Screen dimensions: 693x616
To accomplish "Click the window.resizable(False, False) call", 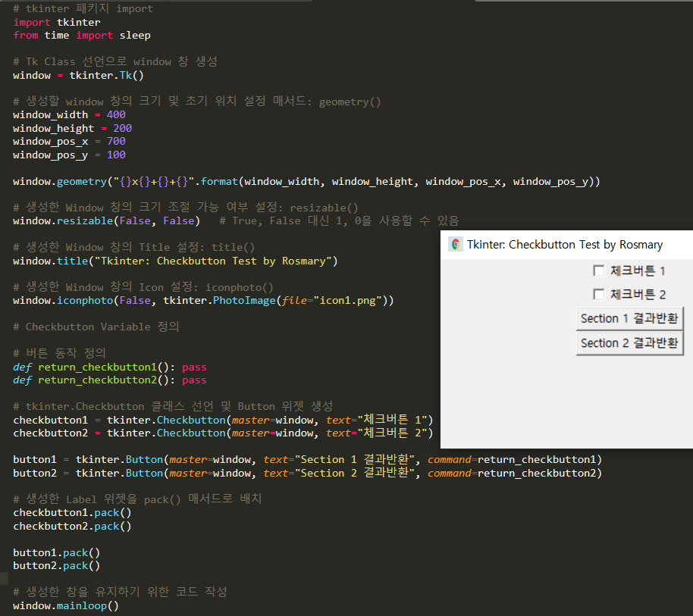I will coord(106,220).
